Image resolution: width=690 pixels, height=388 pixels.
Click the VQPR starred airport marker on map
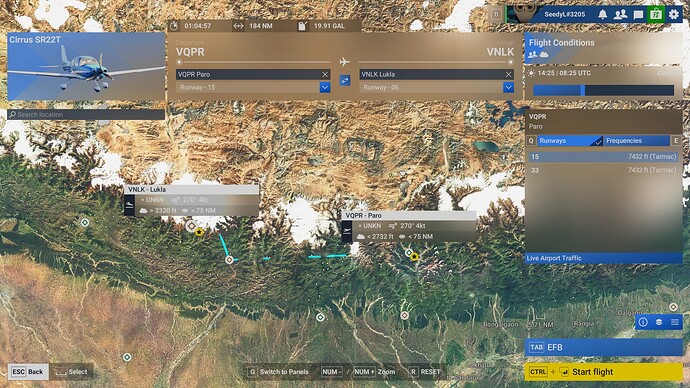point(414,256)
